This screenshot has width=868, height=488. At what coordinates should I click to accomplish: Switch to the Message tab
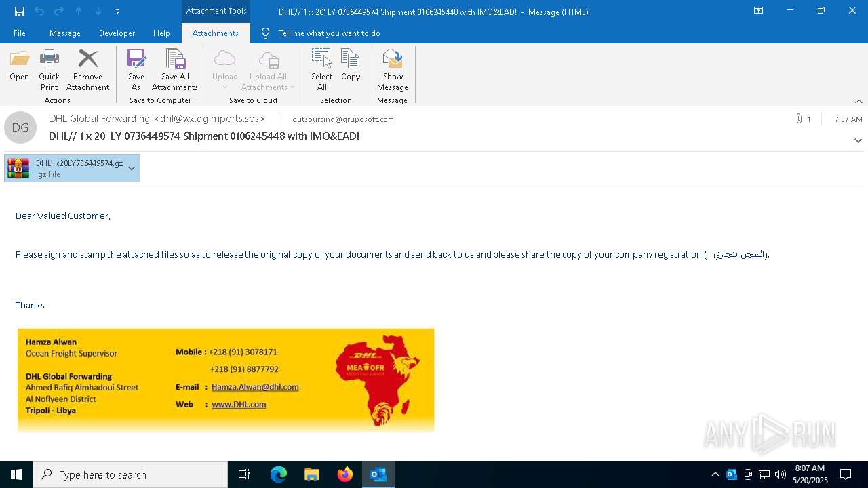pos(65,33)
